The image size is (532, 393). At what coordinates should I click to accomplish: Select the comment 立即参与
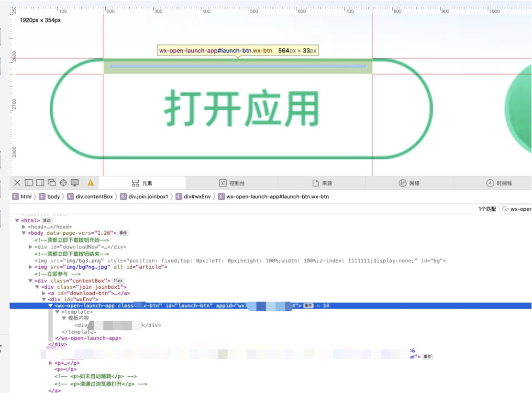57,274
